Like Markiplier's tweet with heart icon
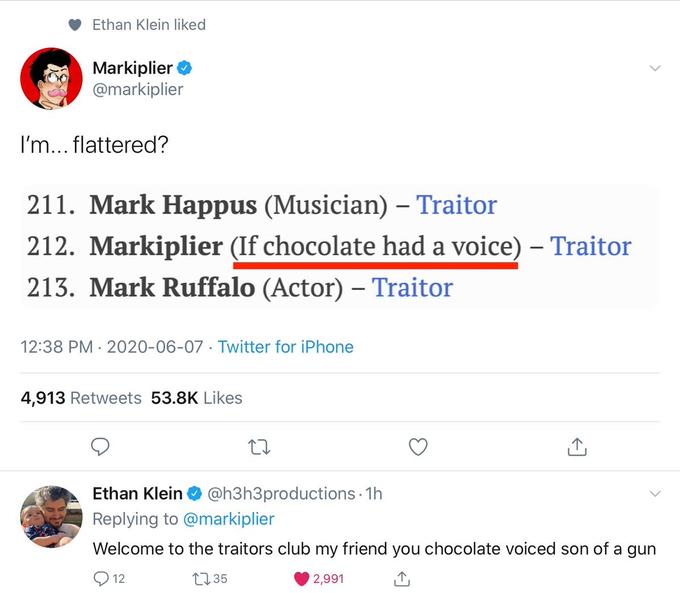This screenshot has width=680, height=593. [418, 447]
